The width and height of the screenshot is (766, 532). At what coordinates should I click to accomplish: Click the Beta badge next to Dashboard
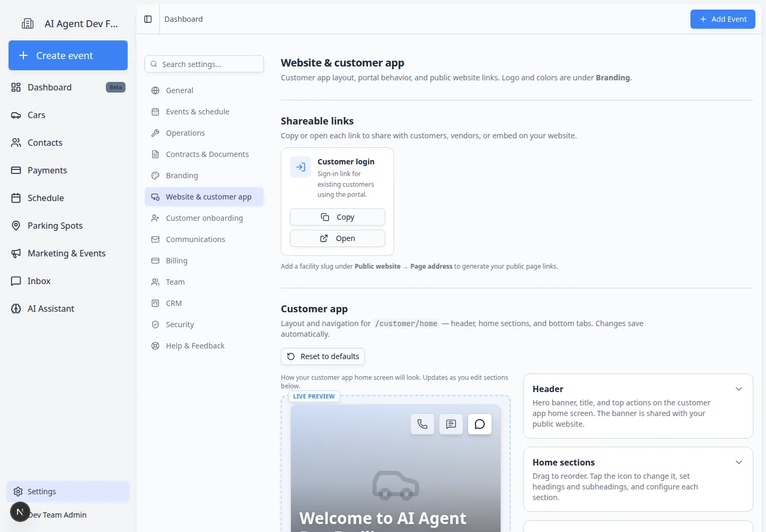115,87
